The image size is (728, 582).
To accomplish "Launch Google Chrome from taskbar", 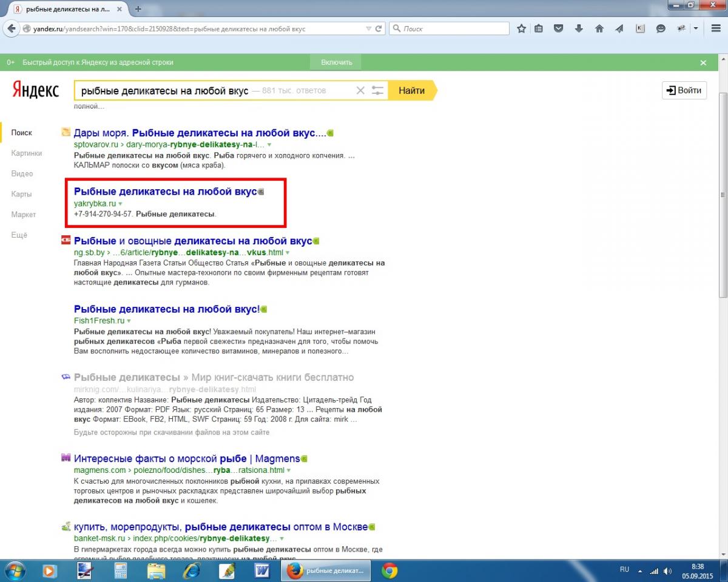I will click(x=389, y=570).
